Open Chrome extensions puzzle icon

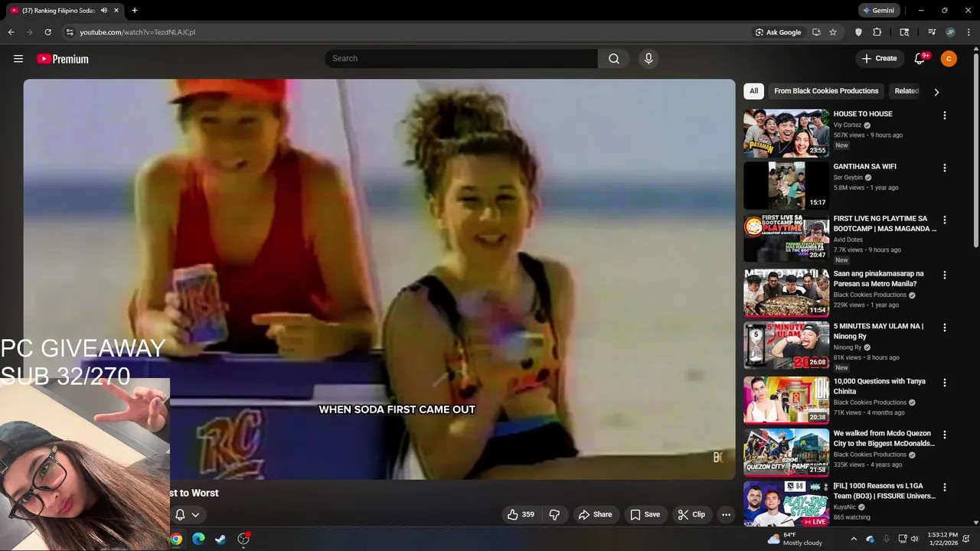click(877, 32)
